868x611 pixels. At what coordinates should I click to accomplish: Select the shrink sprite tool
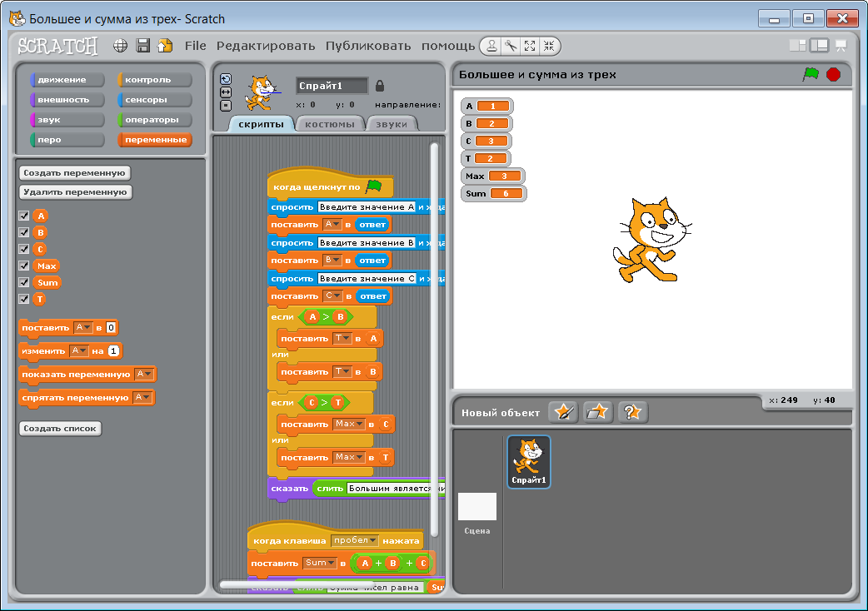(549, 46)
